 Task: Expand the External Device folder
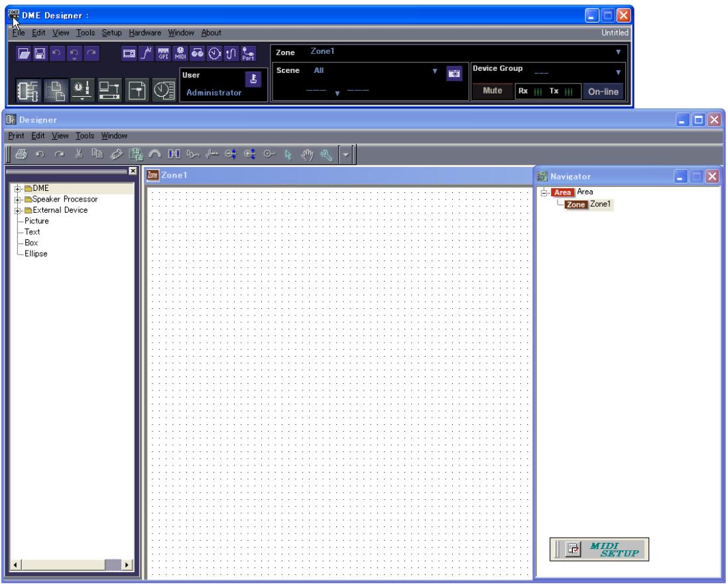(x=18, y=211)
